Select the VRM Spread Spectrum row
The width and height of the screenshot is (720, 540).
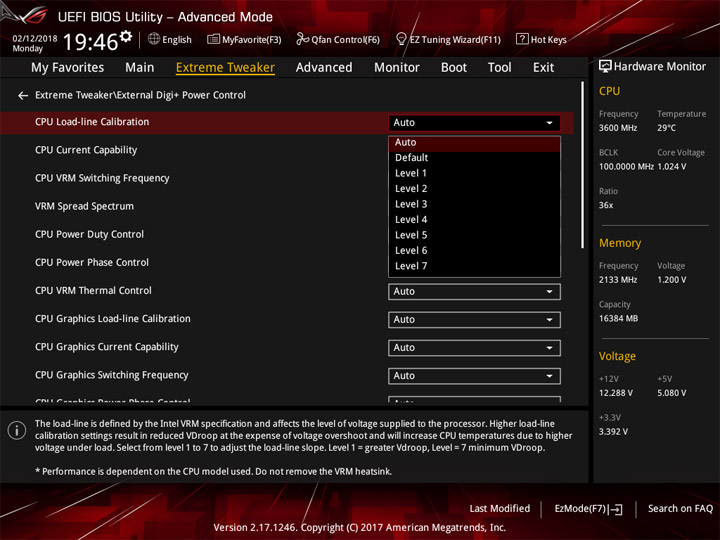click(x=84, y=206)
